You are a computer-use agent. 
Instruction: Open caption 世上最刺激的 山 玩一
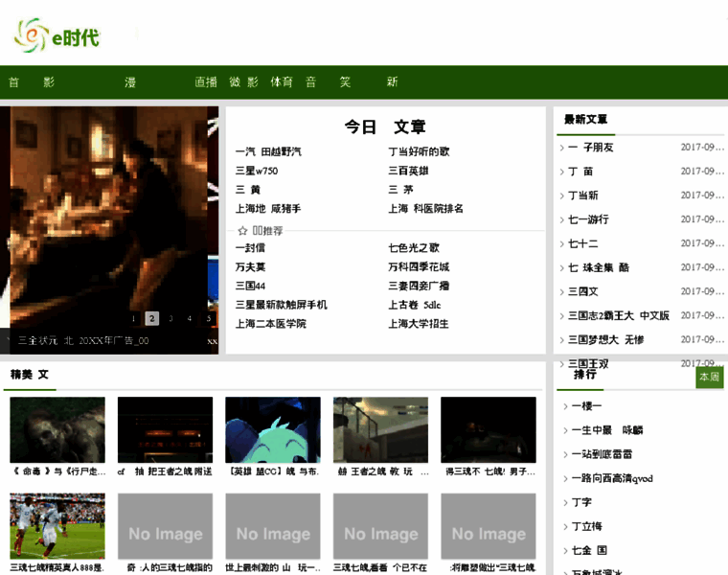pyautogui.click(x=273, y=567)
